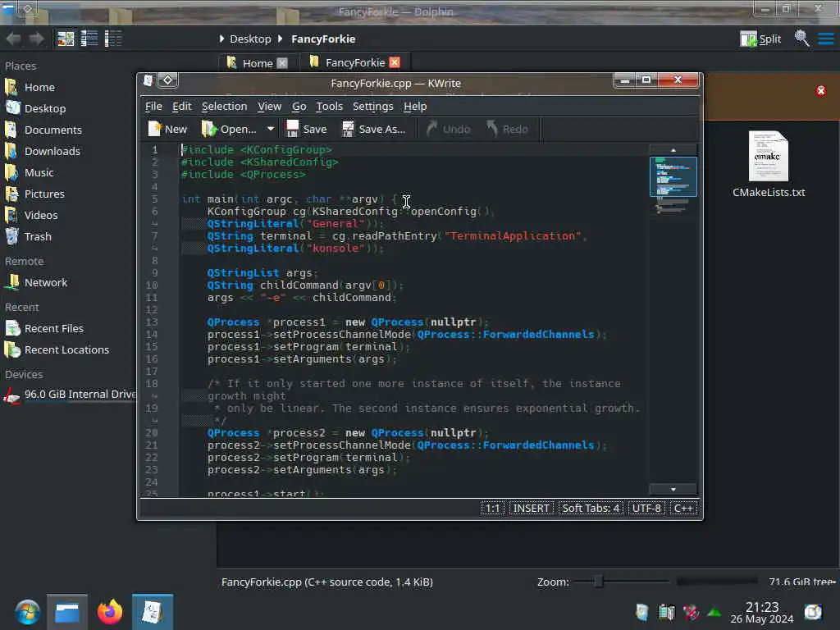Click scroll-down arrow in KWrite scrollbar
Screen dimensions: 840x630
point(673,489)
